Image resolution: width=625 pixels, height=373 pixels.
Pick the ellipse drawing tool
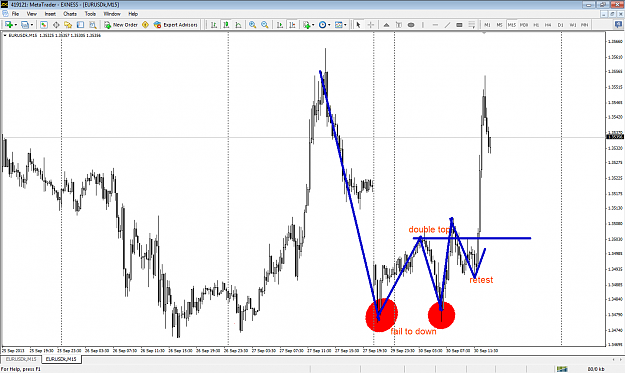click(x=411, y=25)
